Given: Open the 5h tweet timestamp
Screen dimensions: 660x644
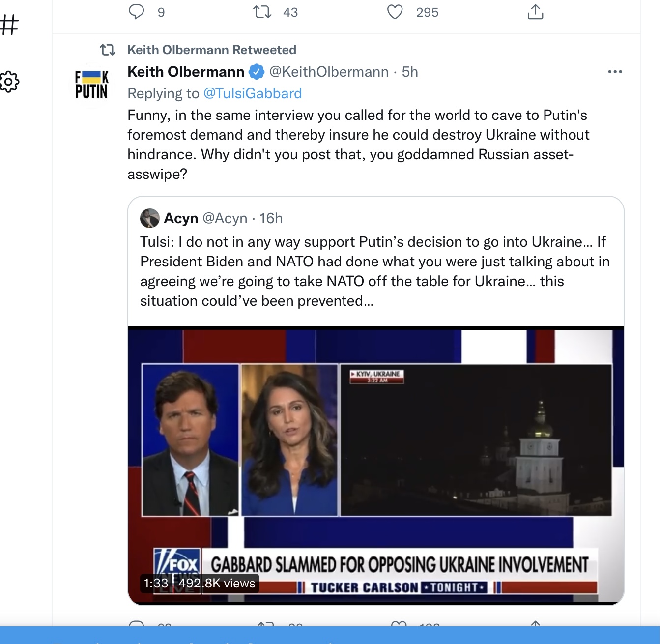Looking at the screenshot, I should (410, 72).
